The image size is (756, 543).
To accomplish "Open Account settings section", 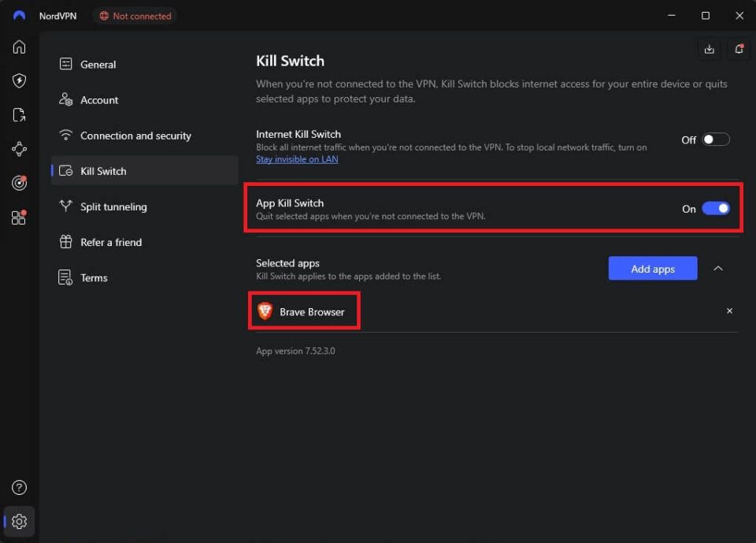I will (145, 100).
